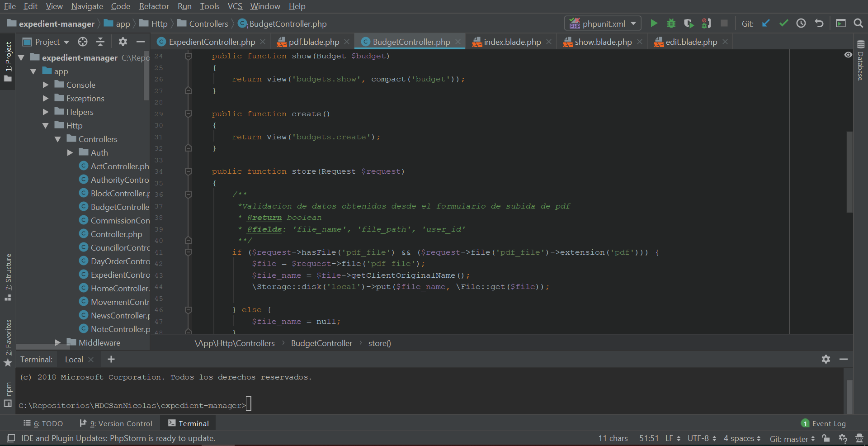Switch to the index.blade.php tab
This screenshot has width=868, height=446.
[x=512, y=42]
